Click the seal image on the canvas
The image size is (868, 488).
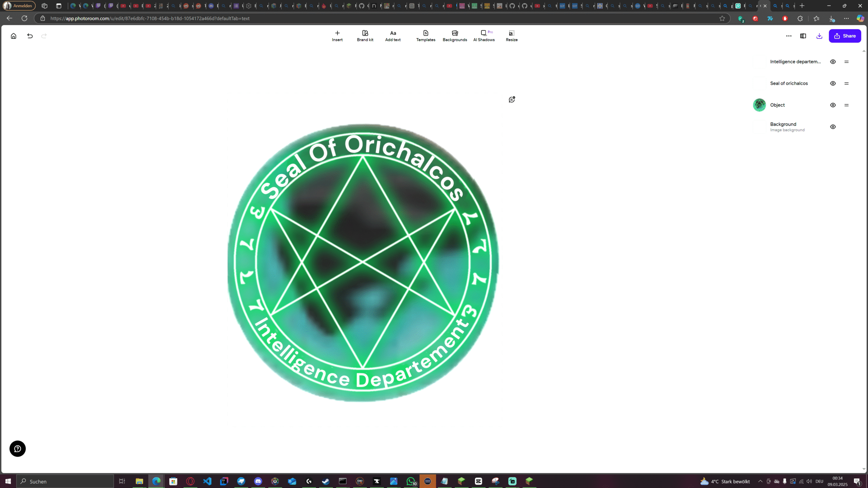point(363,262)
